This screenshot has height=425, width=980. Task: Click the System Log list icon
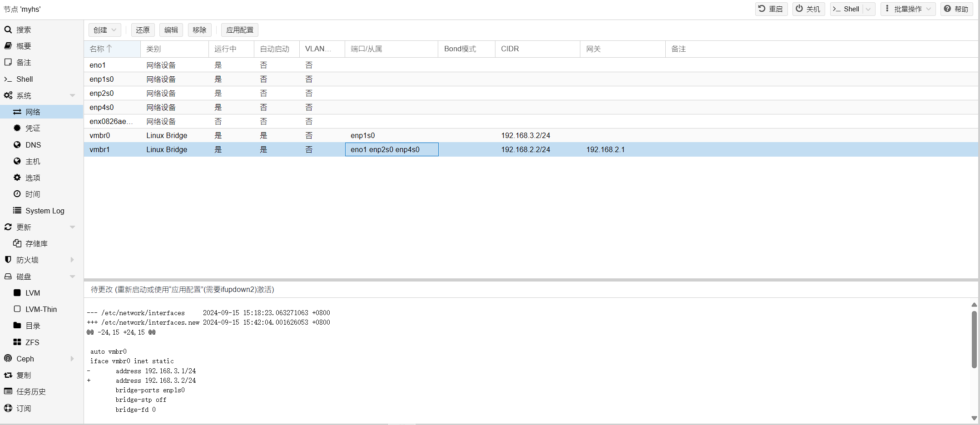point(17,210)
